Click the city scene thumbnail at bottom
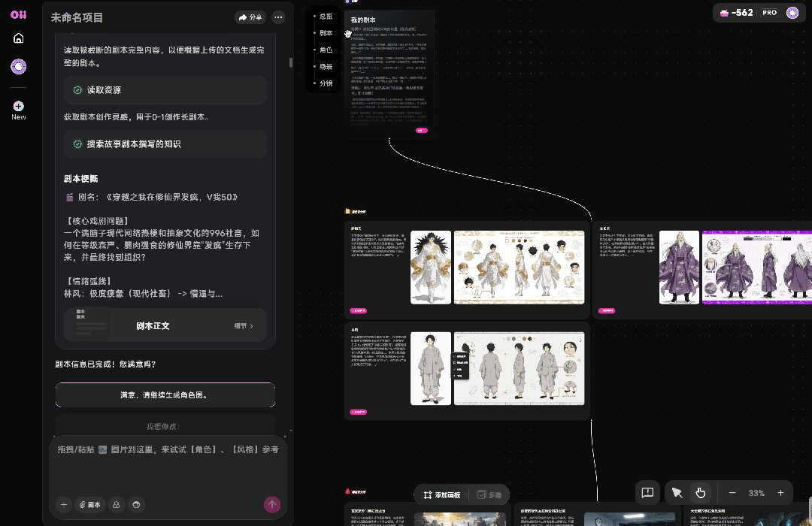 click(460, 518)
